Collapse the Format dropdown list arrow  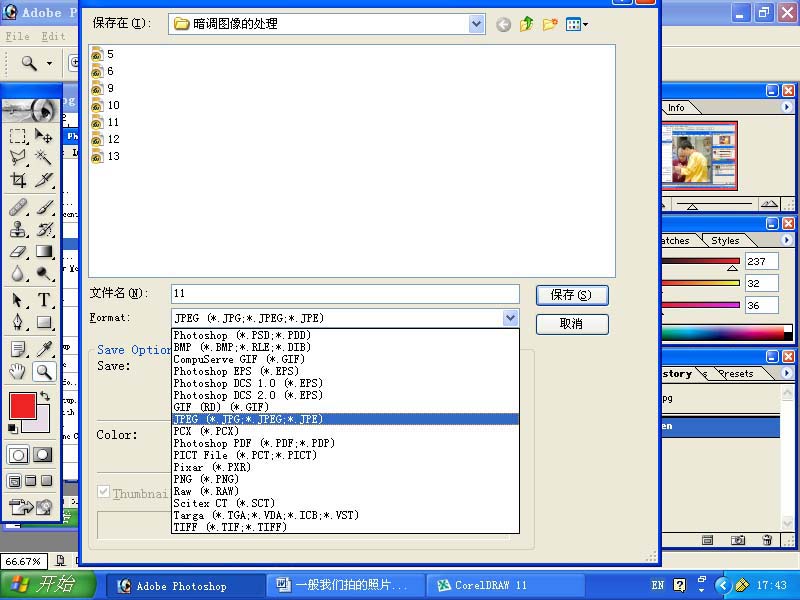510,318
